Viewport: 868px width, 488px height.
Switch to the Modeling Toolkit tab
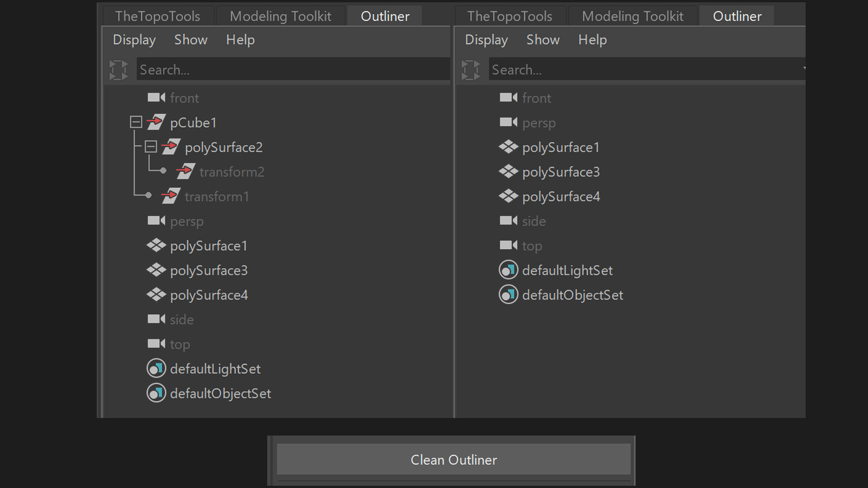coord(281,15)
